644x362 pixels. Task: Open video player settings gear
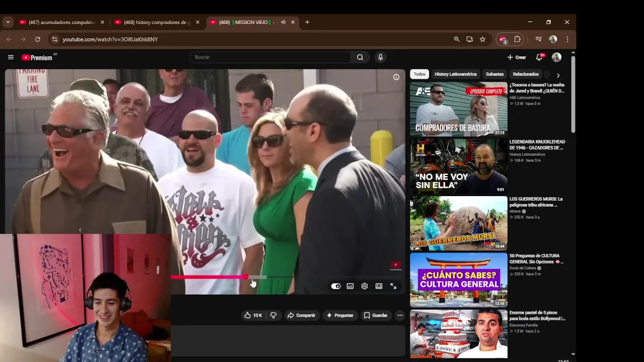(364, 286)
